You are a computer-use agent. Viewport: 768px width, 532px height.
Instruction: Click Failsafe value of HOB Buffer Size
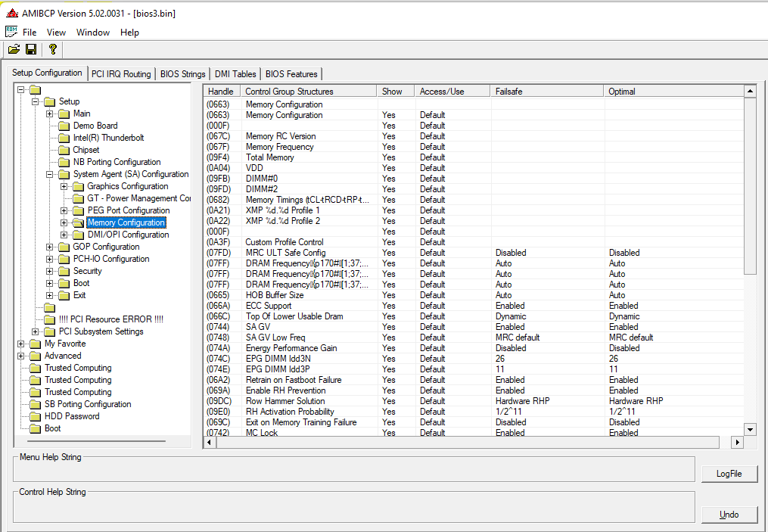click(503, 295)
